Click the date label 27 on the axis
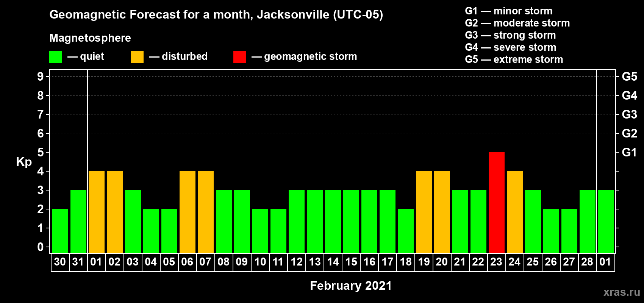 click(569, 262)
